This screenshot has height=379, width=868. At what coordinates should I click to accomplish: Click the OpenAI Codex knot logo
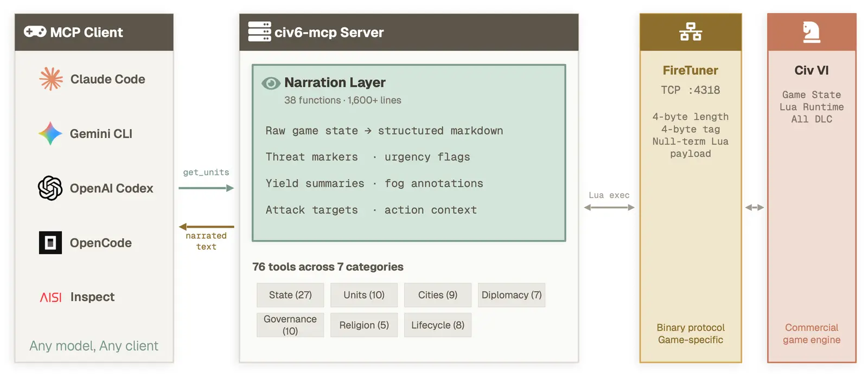pyautogui.click(x=50, y=188)
